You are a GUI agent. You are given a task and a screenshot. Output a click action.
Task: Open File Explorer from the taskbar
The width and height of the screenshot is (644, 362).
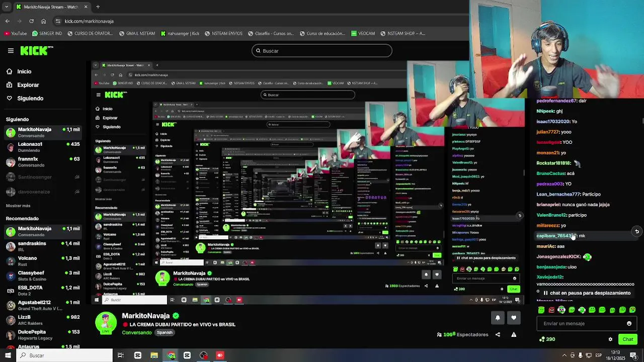(x=154, y=355)
